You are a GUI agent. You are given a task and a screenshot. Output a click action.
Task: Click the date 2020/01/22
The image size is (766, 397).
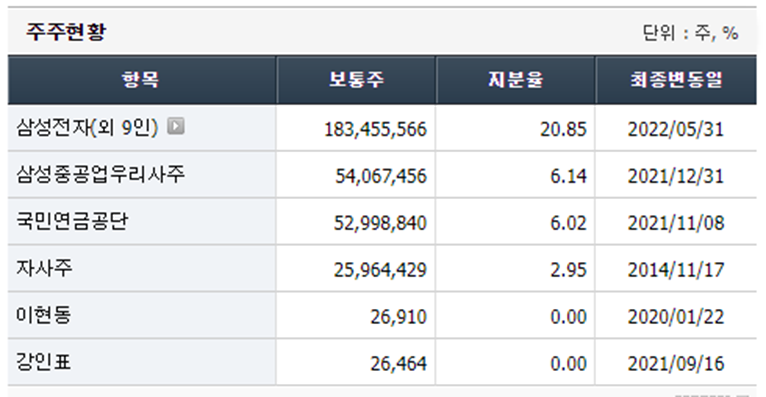pos(676,317)
